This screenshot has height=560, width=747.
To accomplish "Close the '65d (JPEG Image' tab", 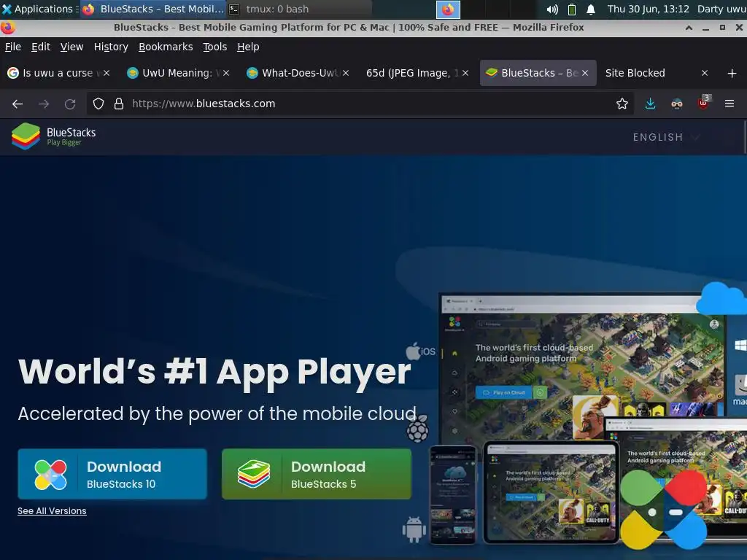I will 465,73.
